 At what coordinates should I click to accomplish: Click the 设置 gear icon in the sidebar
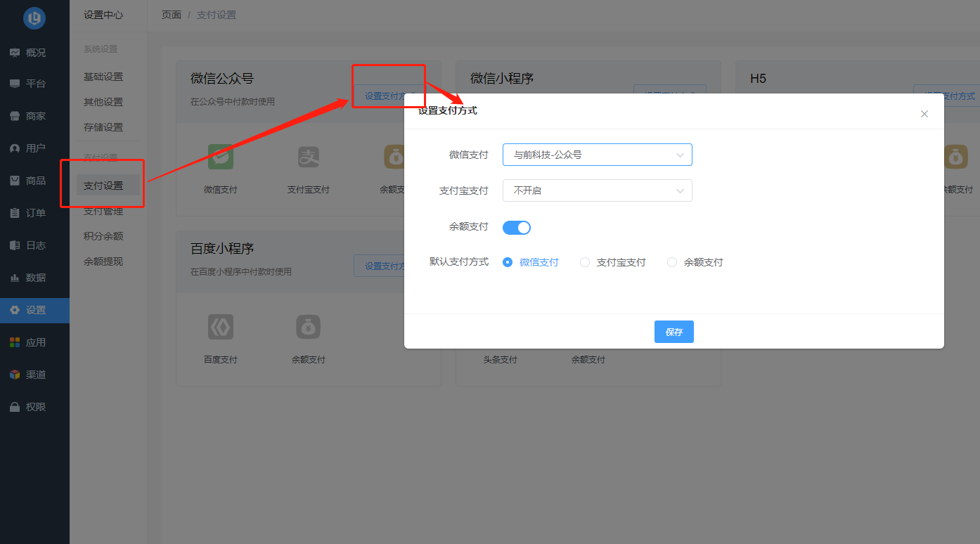pyautogui.click(x=14, y=310)
